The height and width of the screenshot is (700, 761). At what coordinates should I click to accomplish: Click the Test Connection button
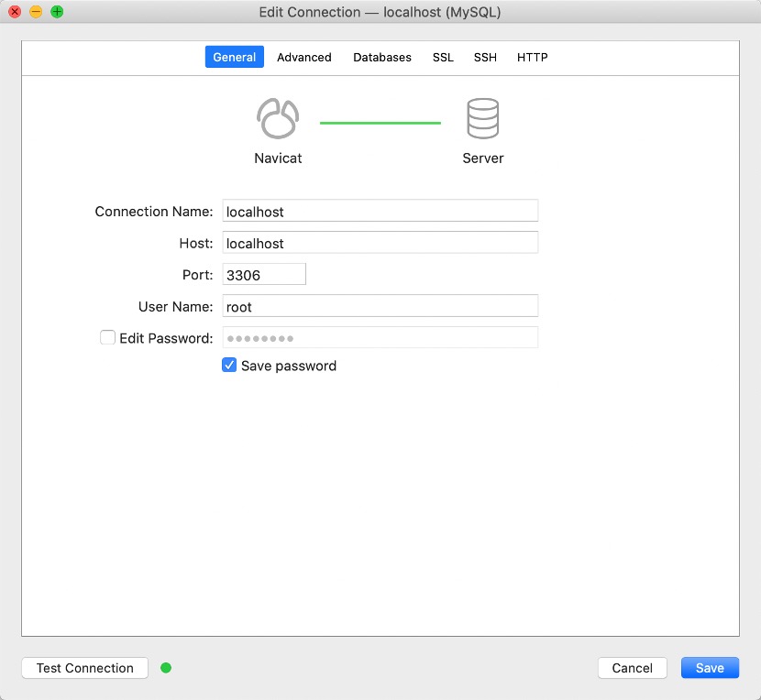(85, 668)
